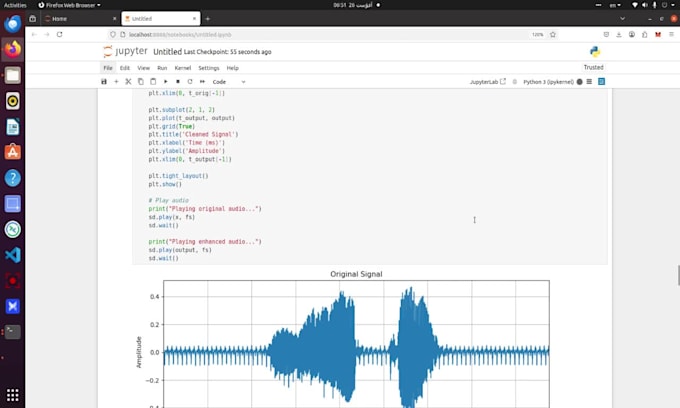Reset the 120% zoom level badge
Screen dimensions: 680x408
(538, 34)
